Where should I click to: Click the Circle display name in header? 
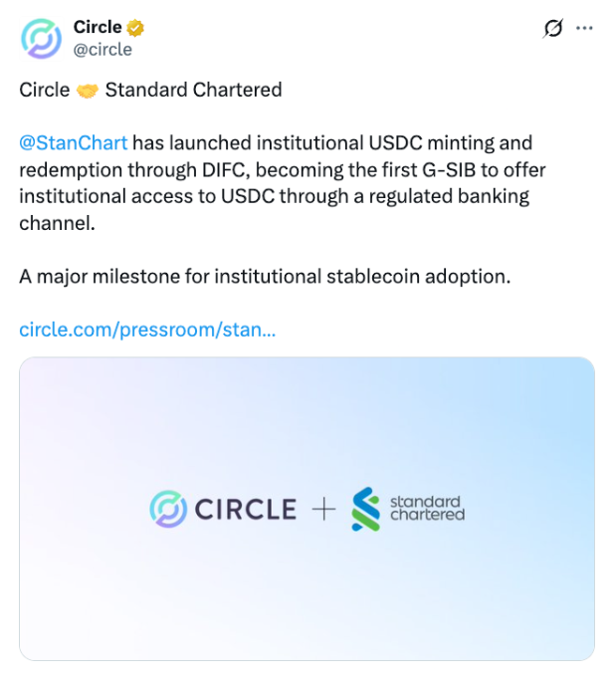point(98,27)
